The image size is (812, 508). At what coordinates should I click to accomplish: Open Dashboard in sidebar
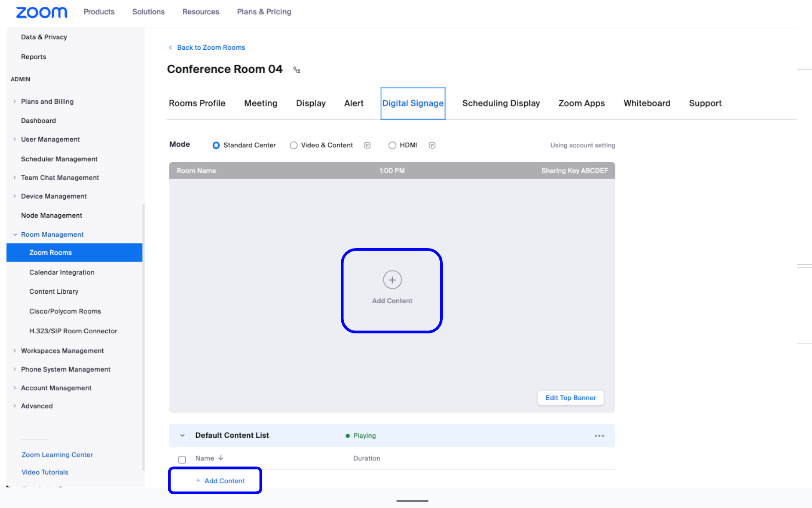[x=38, y=121]
